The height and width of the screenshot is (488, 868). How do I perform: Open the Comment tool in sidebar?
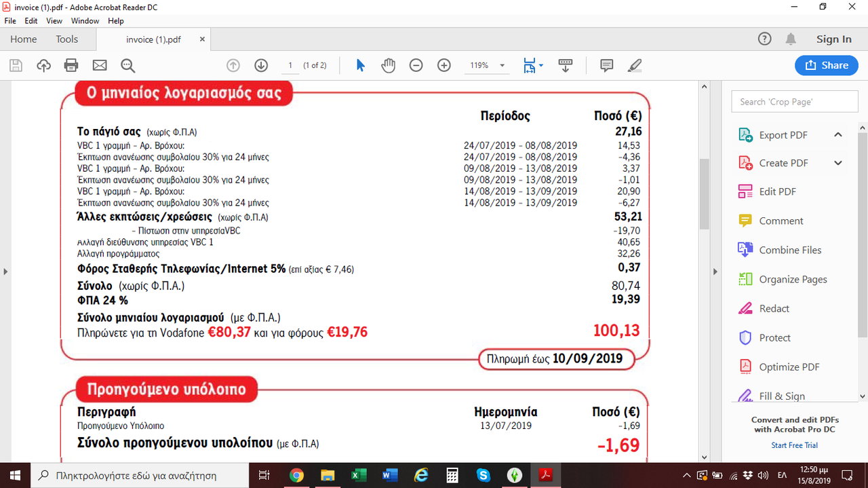coord(781,221)
